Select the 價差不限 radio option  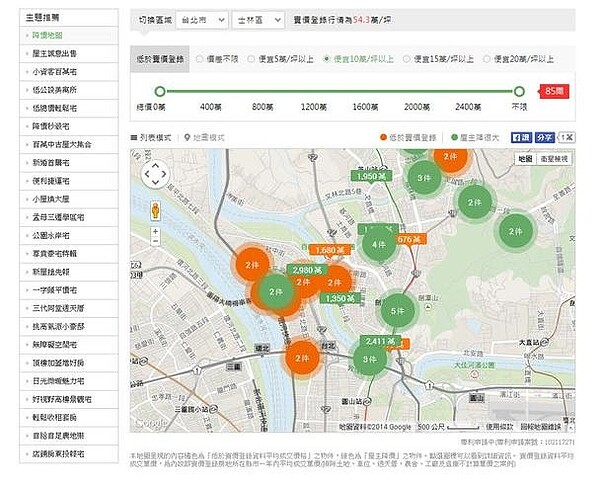[x=199, y=59]
